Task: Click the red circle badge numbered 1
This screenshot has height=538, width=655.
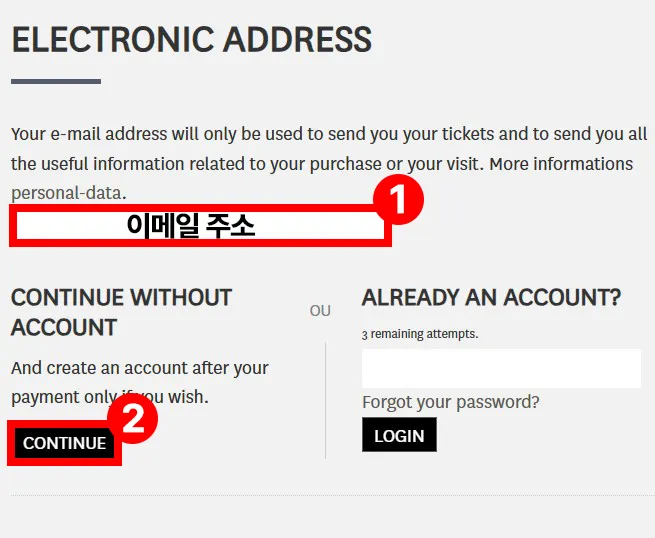Action: tap(397, 201)
